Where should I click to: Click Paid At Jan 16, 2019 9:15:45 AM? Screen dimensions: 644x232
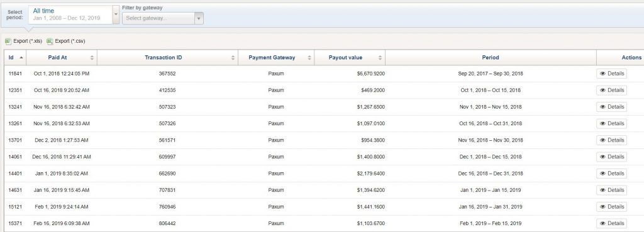click(x=62, y=190)
